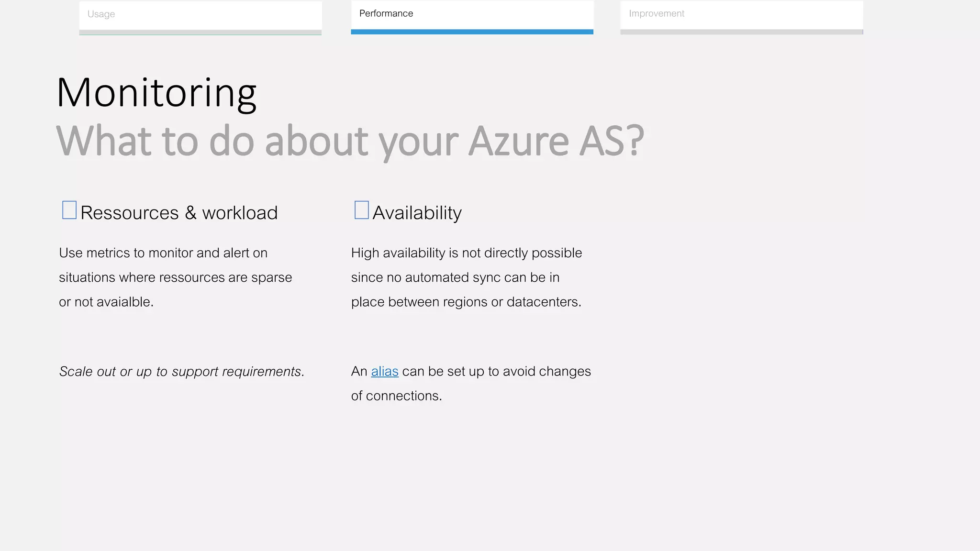Click the paragraph starting 'High availability is not'
The image size is (980, 551).
coord(467,277)
